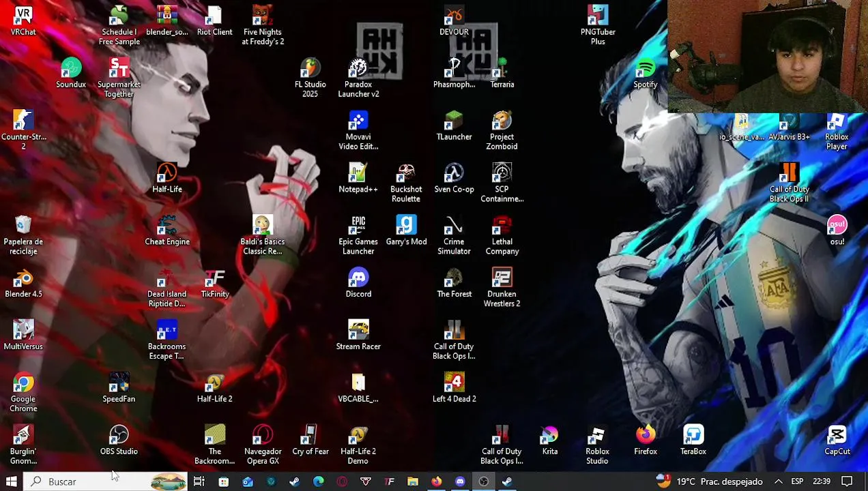
Task: Open the Cheat Engine shortcut
Action: point(167,231)
